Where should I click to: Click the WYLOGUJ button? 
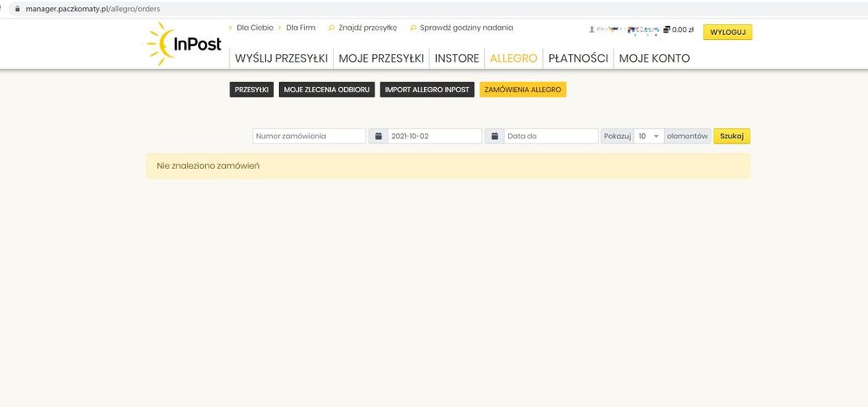click(727, 32)
